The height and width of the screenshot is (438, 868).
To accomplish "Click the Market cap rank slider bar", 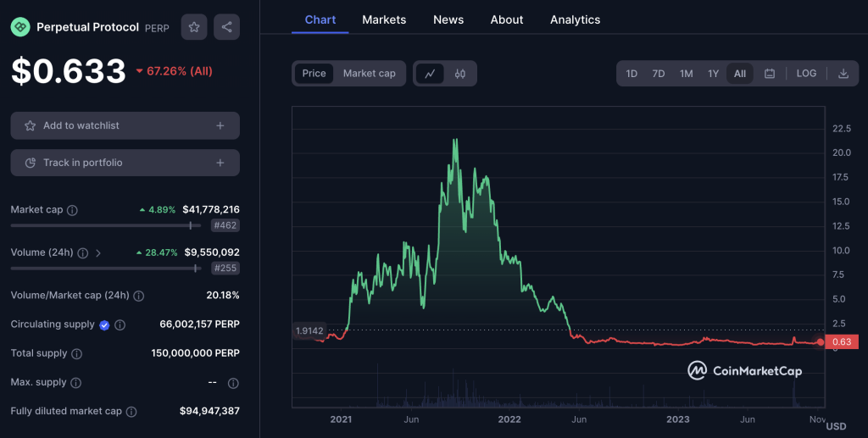I will [106, 225].
